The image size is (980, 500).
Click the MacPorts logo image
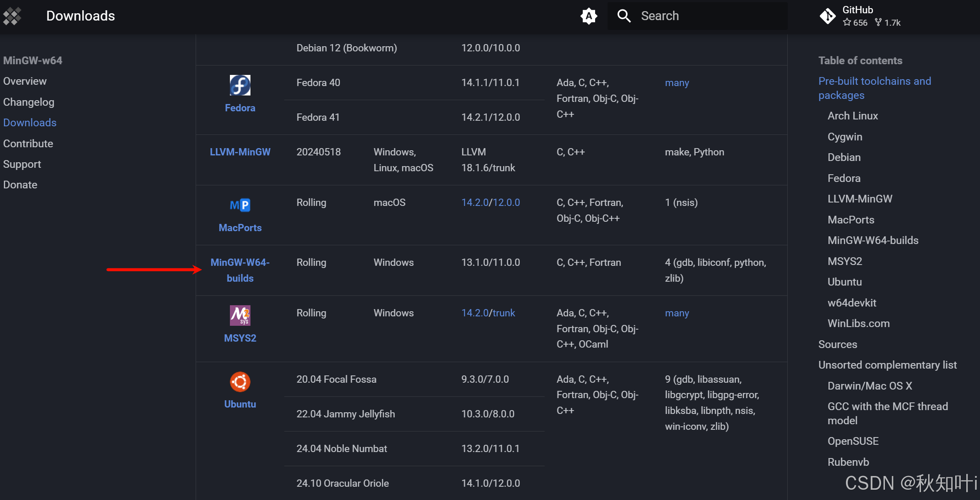(240, 205)
